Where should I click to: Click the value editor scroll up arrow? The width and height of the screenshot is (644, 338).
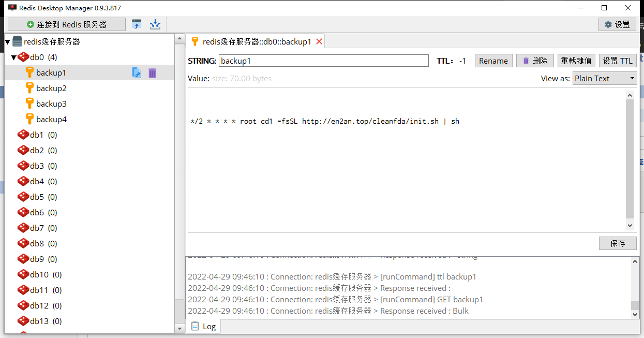(x=630, y=95)
